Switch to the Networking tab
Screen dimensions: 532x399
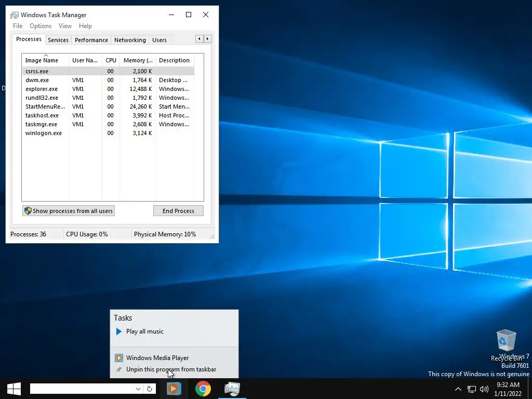tap(130, 40)
